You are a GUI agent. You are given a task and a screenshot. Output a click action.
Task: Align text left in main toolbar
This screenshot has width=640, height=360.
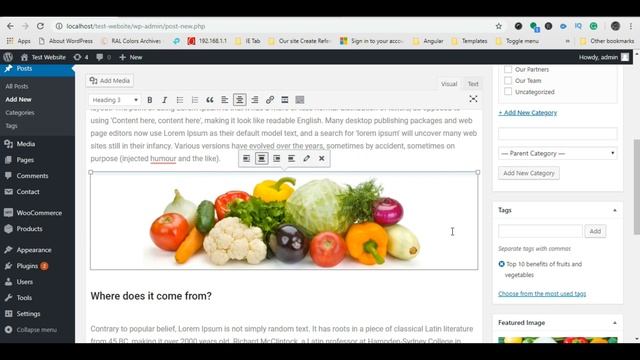tap(224, 100)
